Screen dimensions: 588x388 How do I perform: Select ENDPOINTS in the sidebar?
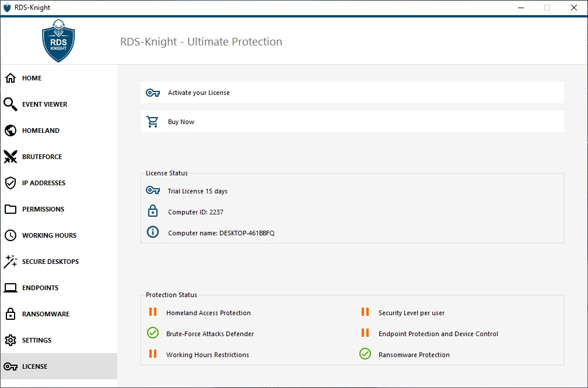tap(58, 288)
